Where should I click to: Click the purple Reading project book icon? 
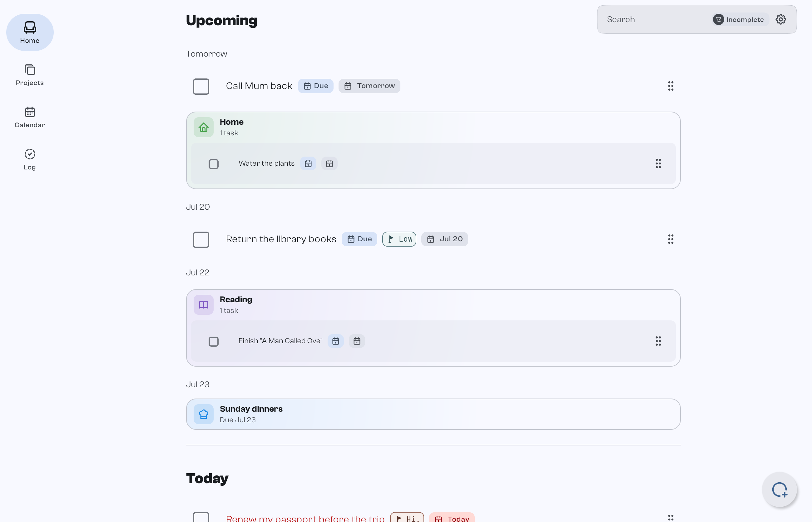click(204, 305)
